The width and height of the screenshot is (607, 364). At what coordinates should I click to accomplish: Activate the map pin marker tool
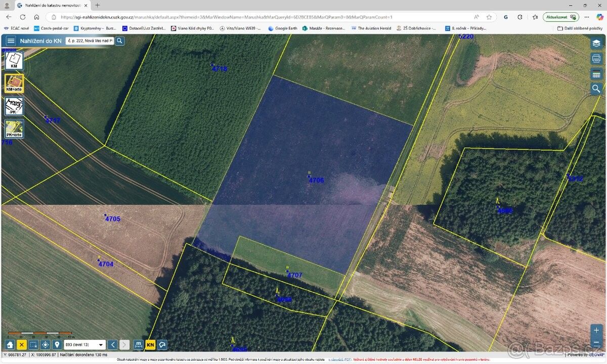coord(57,345)
